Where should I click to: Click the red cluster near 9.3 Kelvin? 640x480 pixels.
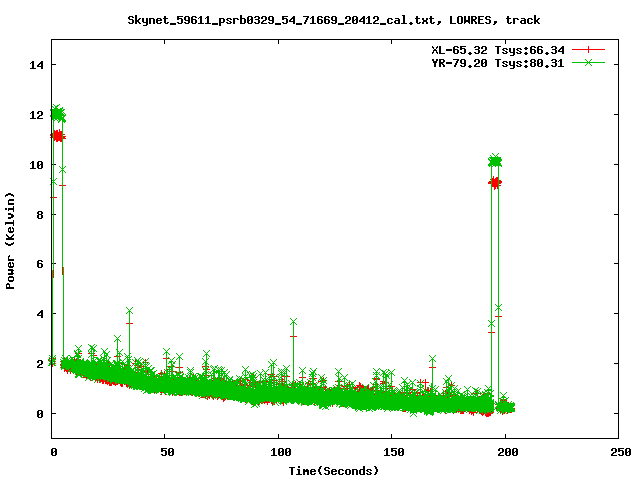point(495,182)
